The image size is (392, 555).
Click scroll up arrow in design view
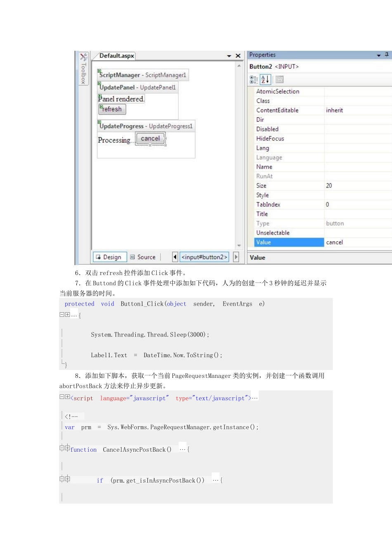239,66
